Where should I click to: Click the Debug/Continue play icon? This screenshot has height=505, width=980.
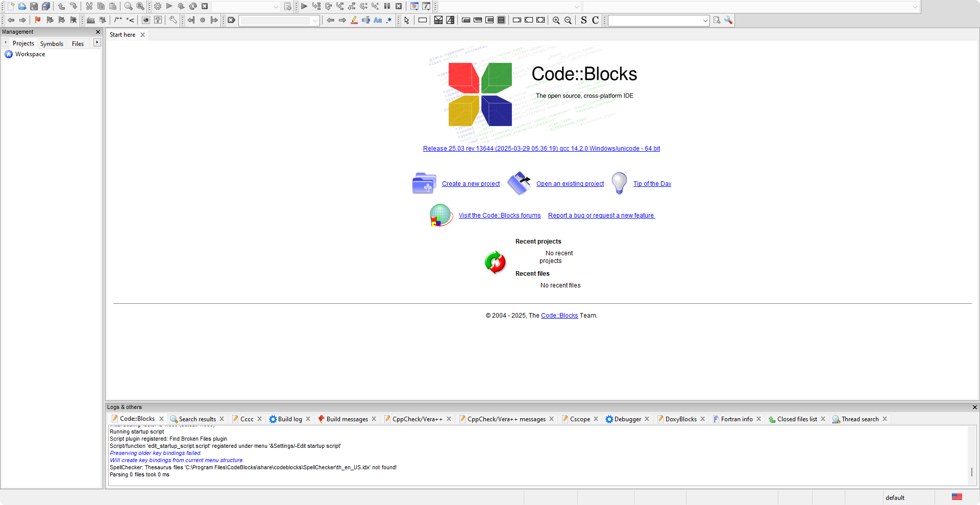coord(304,6)
